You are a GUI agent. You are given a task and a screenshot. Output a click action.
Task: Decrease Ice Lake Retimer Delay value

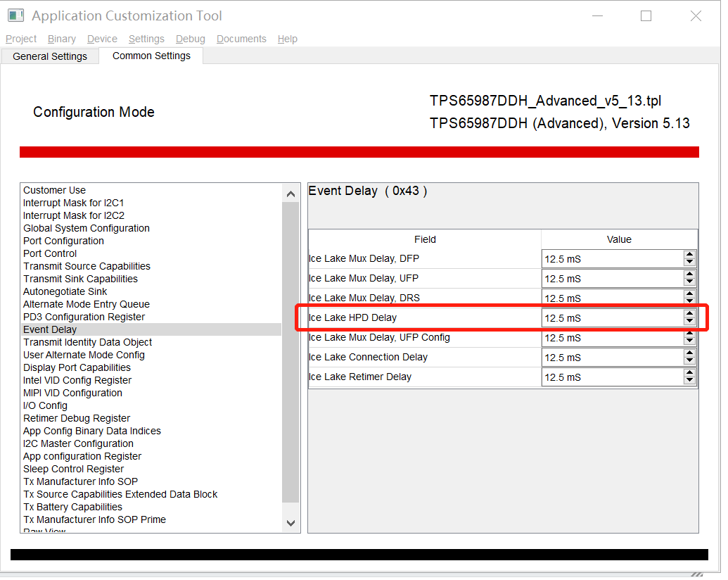pyautogui.click(x=689, y=381)
